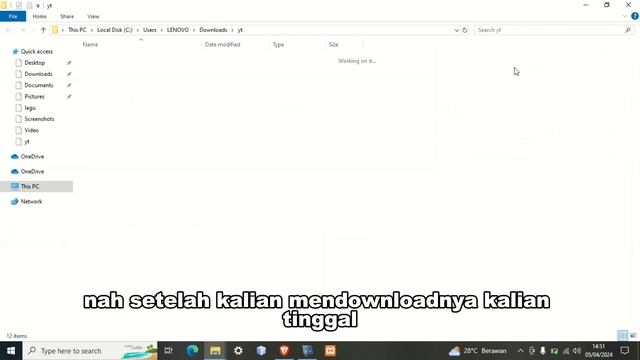Viewport: 640px width, 360px height.
Task: Click the Search yt input field
Action: click(549, 30)
